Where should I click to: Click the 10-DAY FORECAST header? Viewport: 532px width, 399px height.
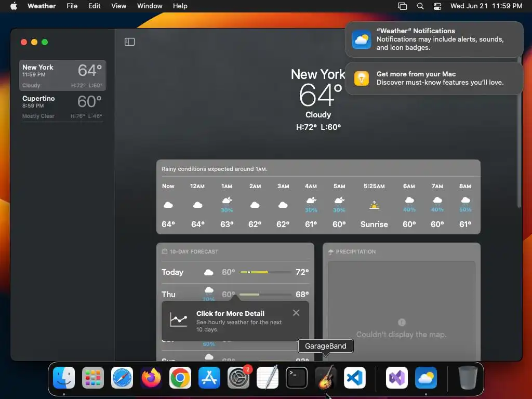click(x=190, y=252)
